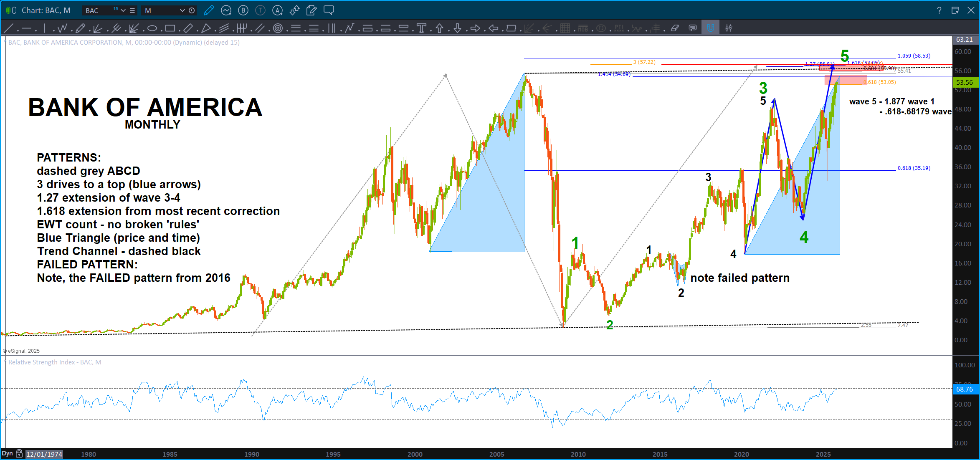Click the 12/01/1974 start date field
Viewport: 980px width, 460px height.
[44, 454]
